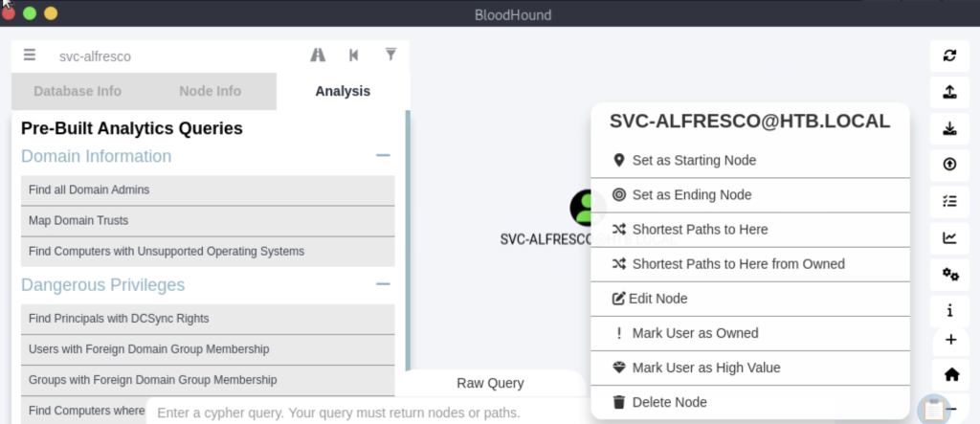This screenshot has width=980, height=424.
Task: Run Groups with Foreign Domain Group Membership
Action: click(x=208, y=380)
